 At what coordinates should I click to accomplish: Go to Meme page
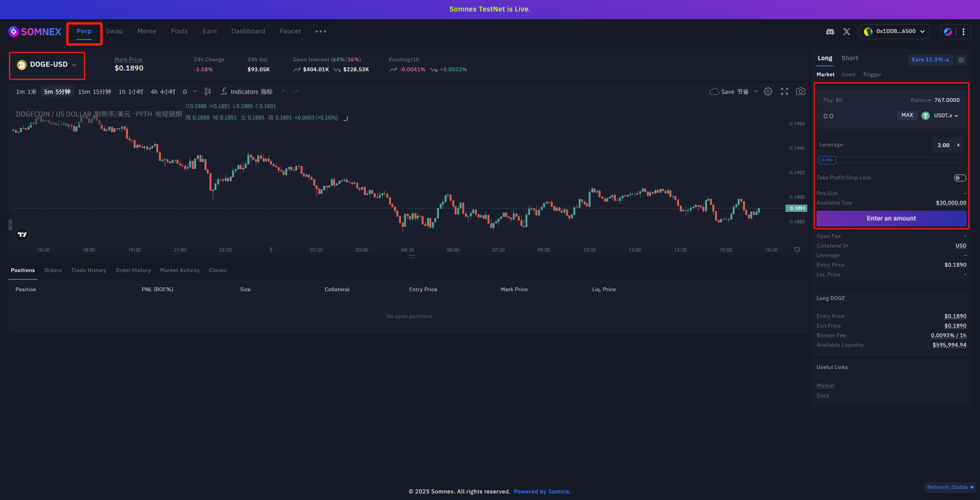pyautogui.click(x=147, y=31)
